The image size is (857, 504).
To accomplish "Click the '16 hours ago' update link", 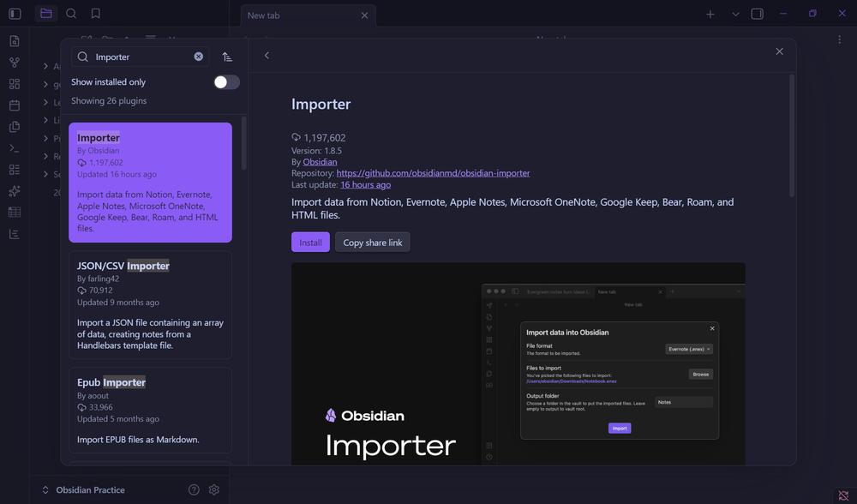I will 366,185.
